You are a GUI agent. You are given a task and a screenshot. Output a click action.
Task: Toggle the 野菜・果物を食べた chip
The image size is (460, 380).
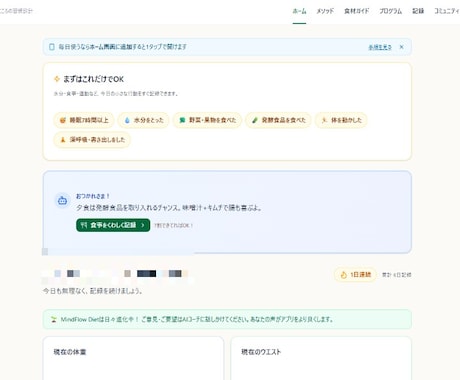pyautogui.click(x=207, y=120)
